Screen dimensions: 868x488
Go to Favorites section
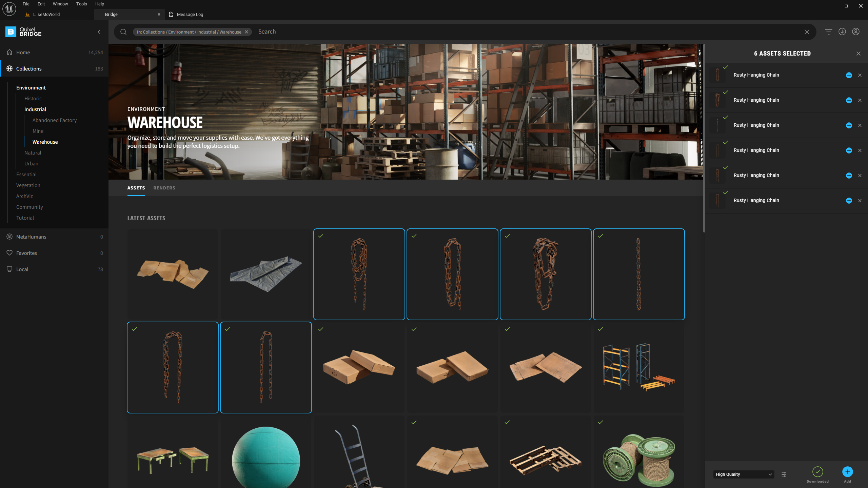point(26,253)
